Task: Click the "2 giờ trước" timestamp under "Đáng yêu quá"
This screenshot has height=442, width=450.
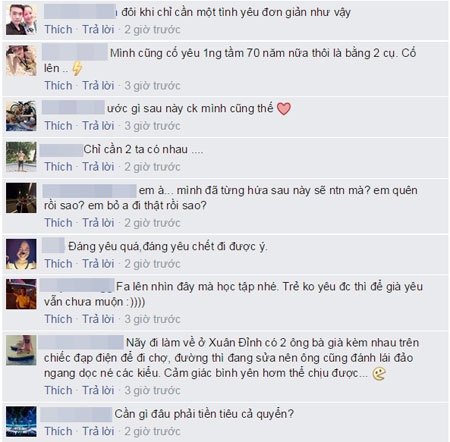Action: [x=152, y=264]
